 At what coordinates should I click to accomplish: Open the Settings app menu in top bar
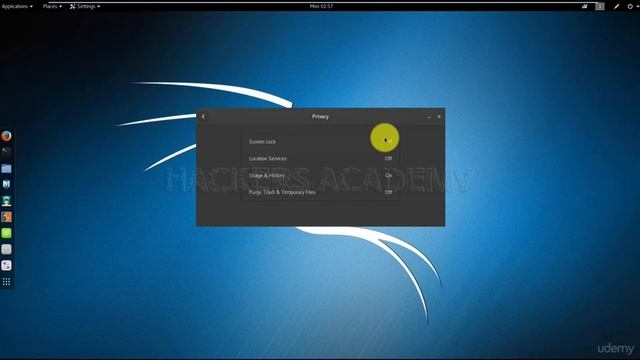85,6
